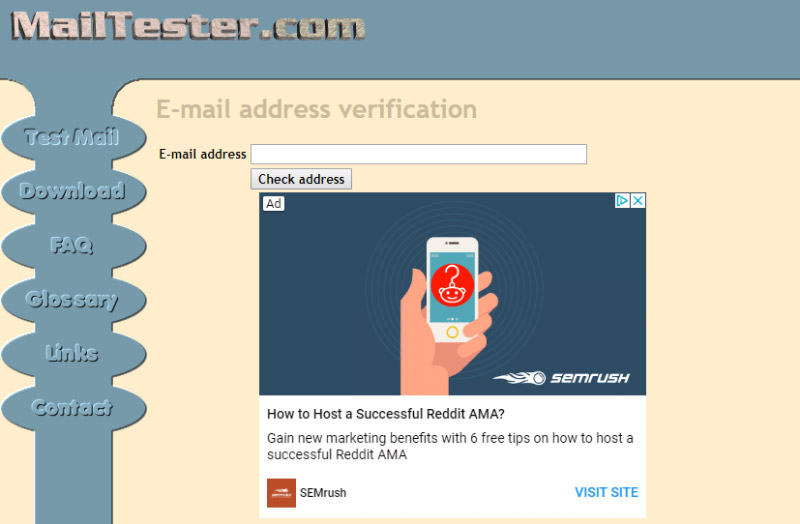Screen dimensions: 800x524
Task: Click the MailTester.com logo
Action: [x=188, y=26]
